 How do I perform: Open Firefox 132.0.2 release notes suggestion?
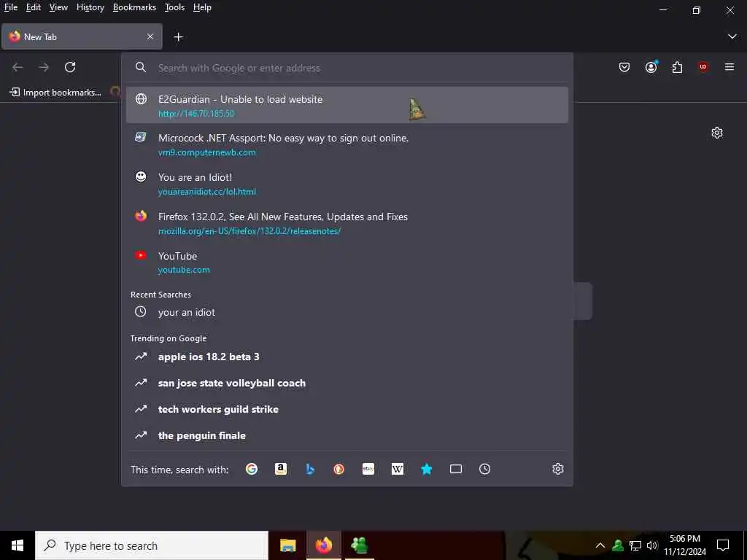tap(347, 223)
